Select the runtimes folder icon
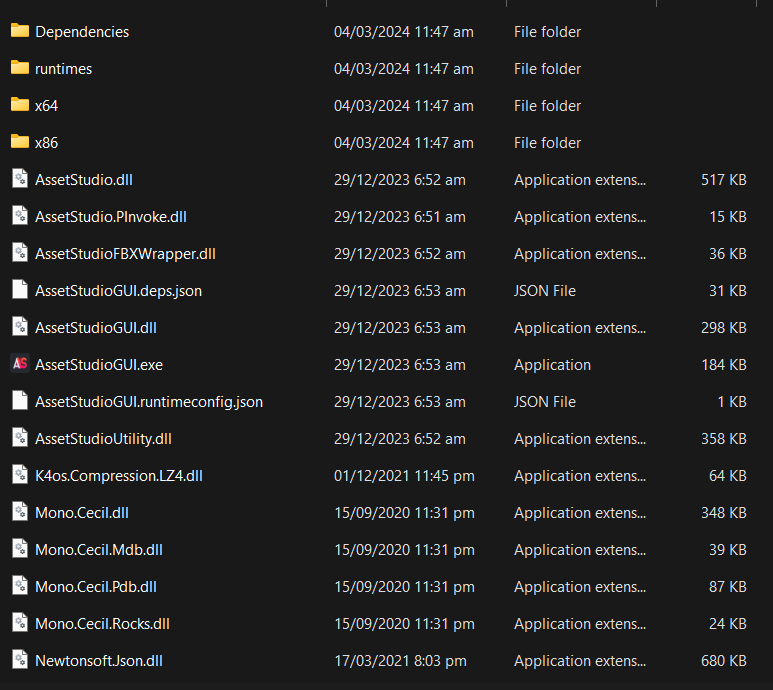The image size is (773, 690). pyautogui.click(x=20, y=68)
